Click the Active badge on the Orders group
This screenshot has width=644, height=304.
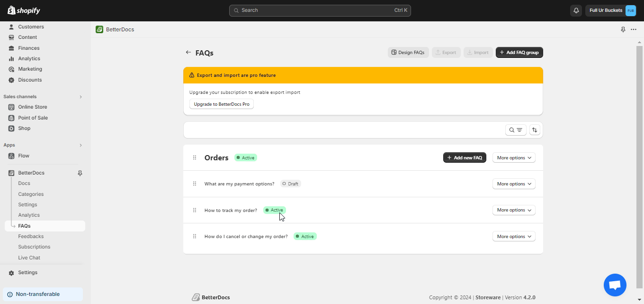point(245,157)
